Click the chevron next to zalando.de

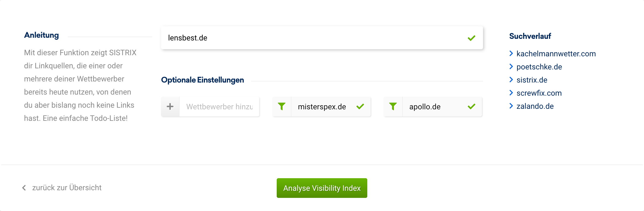[x=511, y=106]
